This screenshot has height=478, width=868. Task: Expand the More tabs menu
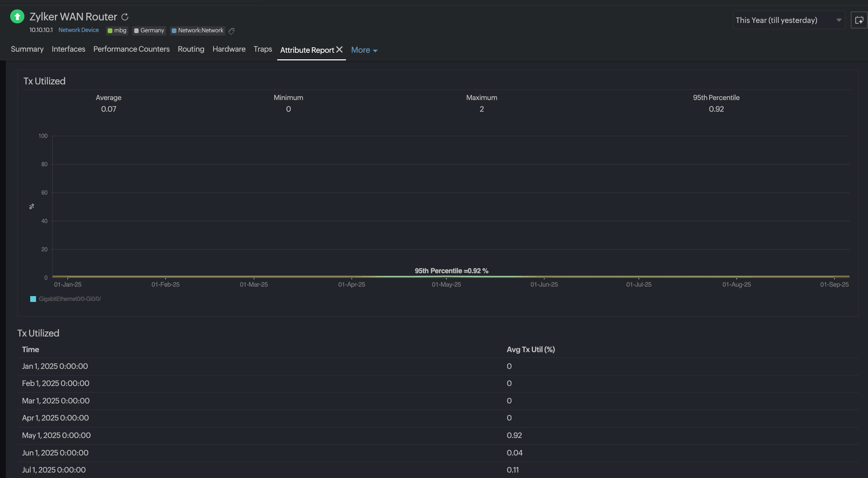tap(364, 50)
